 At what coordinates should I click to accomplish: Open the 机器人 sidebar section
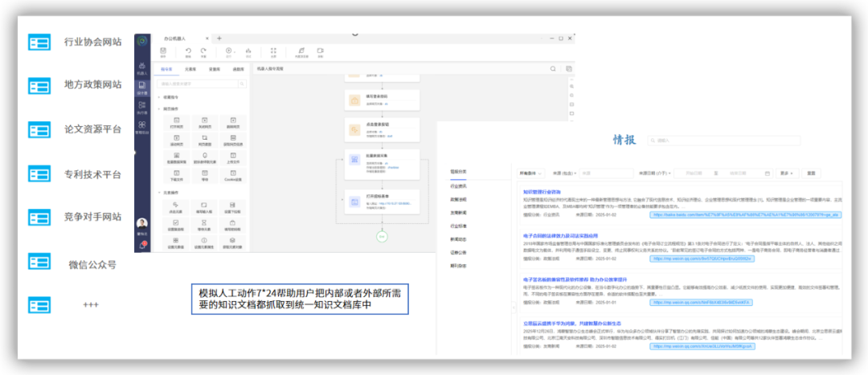[x=142, y=67]
